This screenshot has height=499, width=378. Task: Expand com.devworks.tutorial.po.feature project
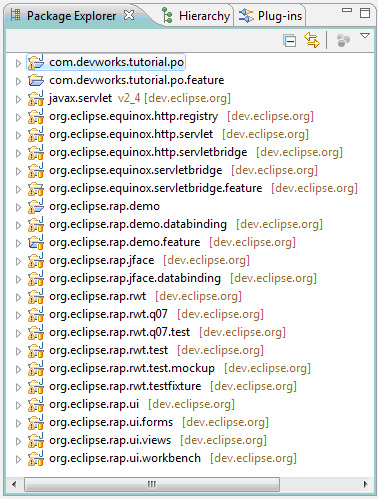point(18,81)
